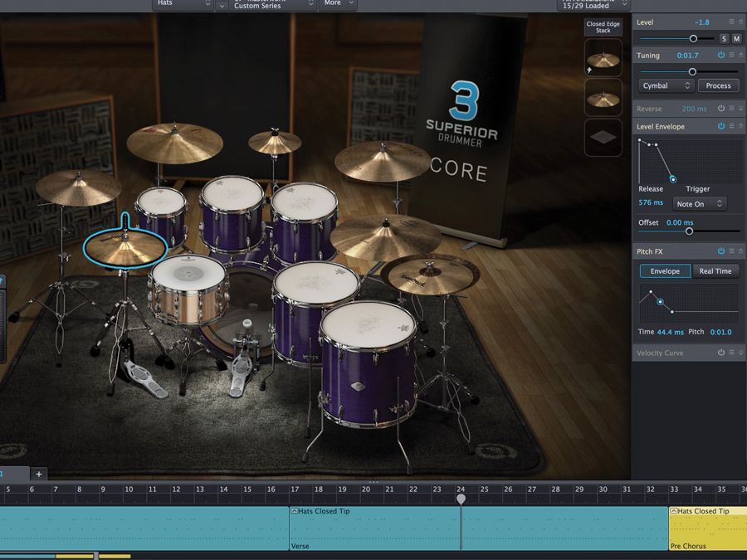Click the Tuning value 0:01.7

[688, 56]
